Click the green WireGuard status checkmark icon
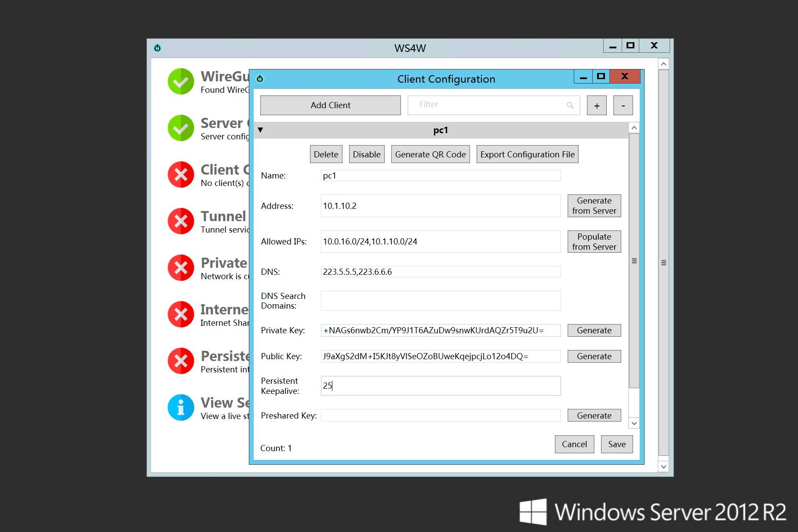 coord(181,81)
